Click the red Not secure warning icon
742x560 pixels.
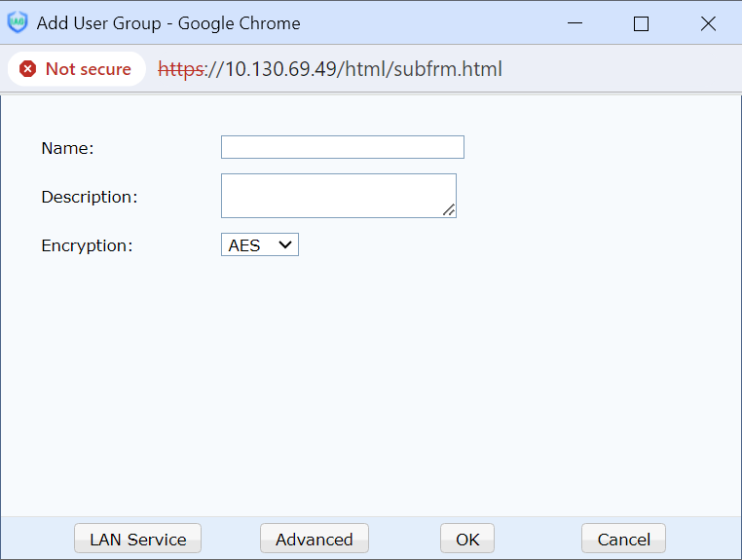28,69
